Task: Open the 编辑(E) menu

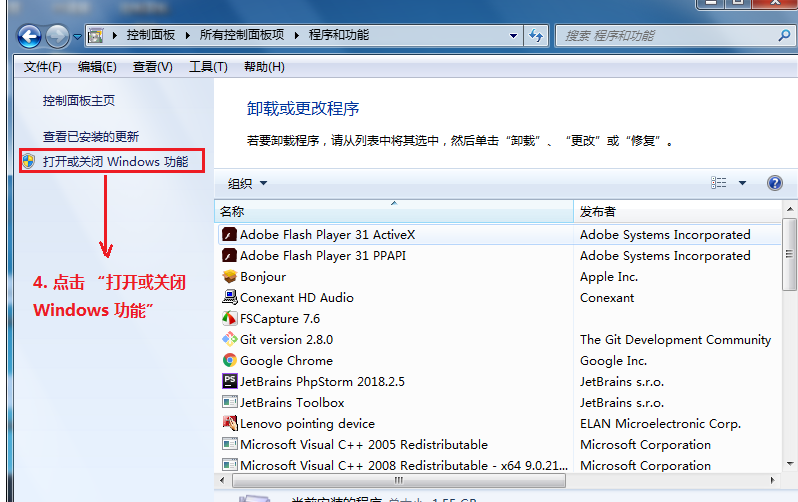Action: (x=97, y=67)
